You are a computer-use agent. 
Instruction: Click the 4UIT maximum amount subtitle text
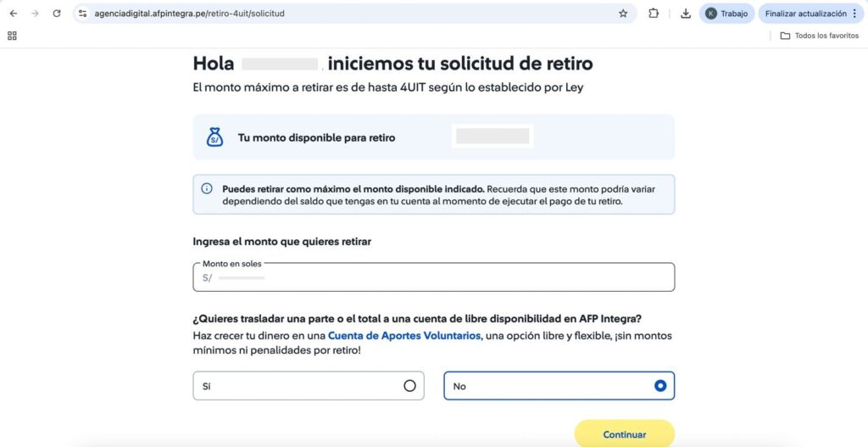pos(388,87)
